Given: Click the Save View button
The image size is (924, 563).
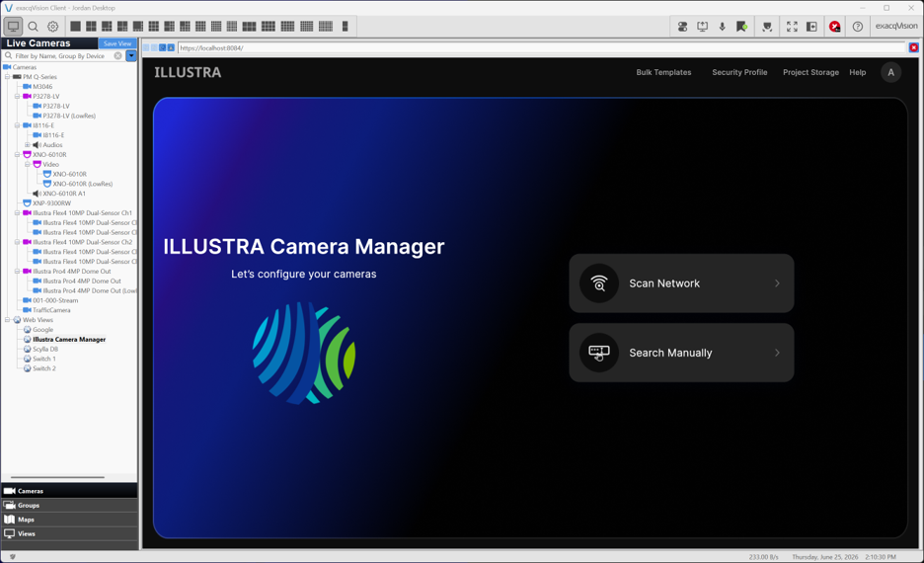Looking at the screenshot, I should (x=117, y=43).
